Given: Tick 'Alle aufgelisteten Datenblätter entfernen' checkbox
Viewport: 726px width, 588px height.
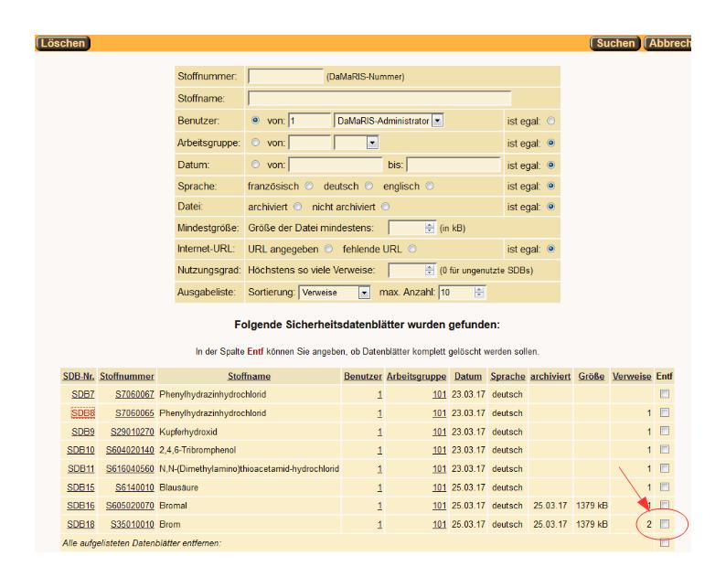Looking at the screenshot, I should pyautogui.click(x=665, y=542).
